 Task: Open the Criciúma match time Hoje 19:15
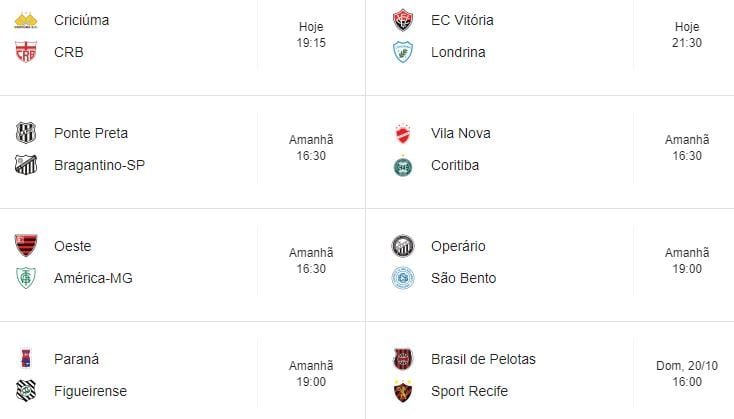click(311, 35)
